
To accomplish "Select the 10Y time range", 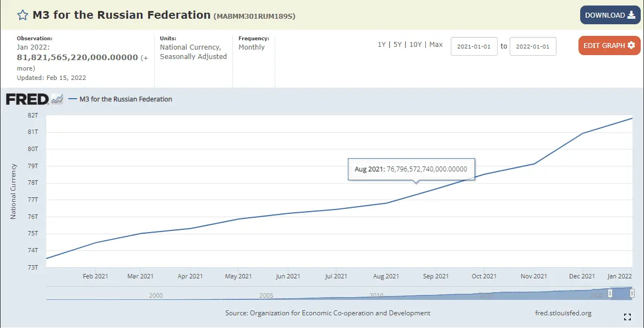I will point(415,45).
